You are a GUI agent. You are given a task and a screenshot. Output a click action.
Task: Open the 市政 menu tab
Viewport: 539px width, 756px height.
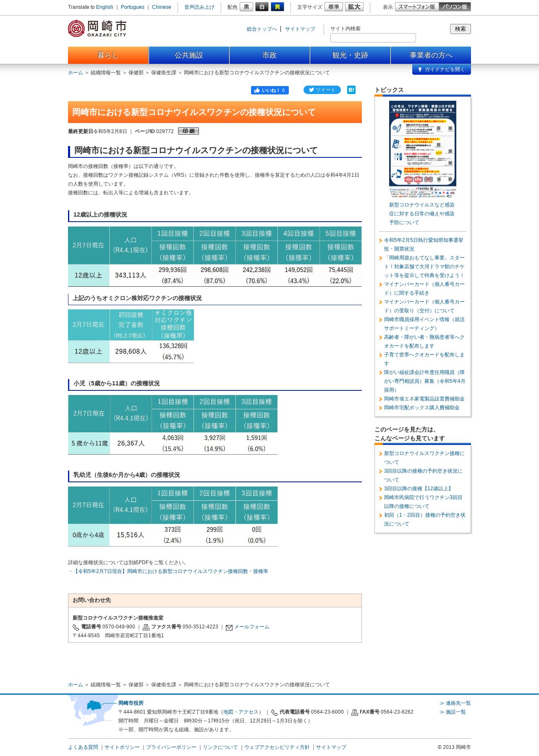269,55
